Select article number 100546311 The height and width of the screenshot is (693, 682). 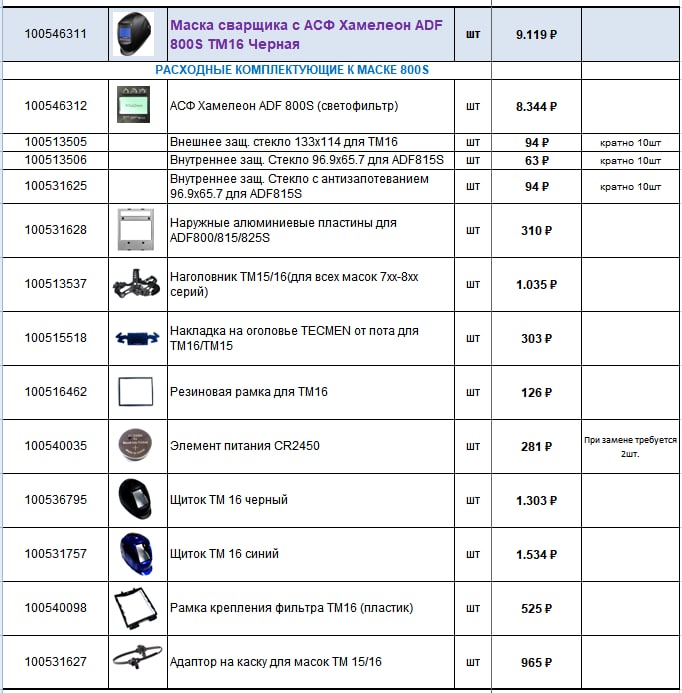(x=56, y=34)
